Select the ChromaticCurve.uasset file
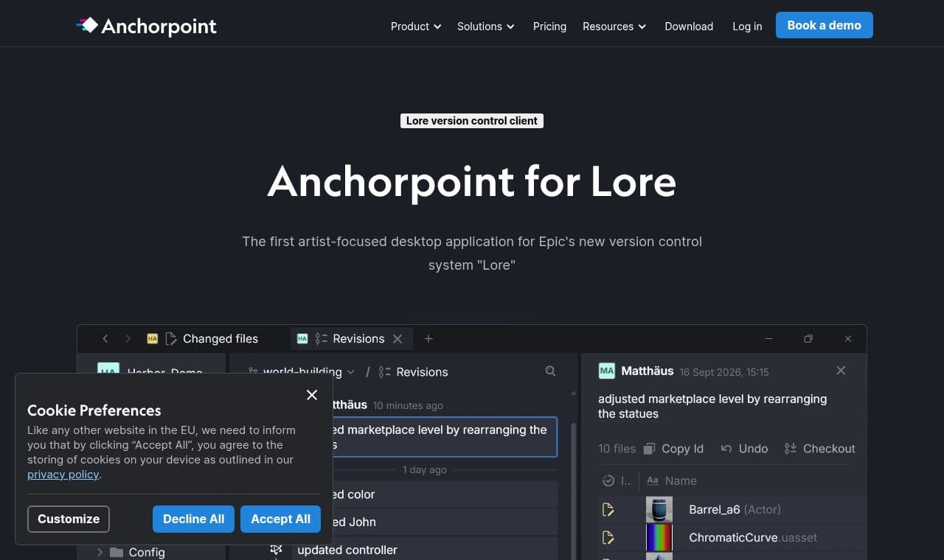Screen dimensions: 944x560 coord(753,538)
